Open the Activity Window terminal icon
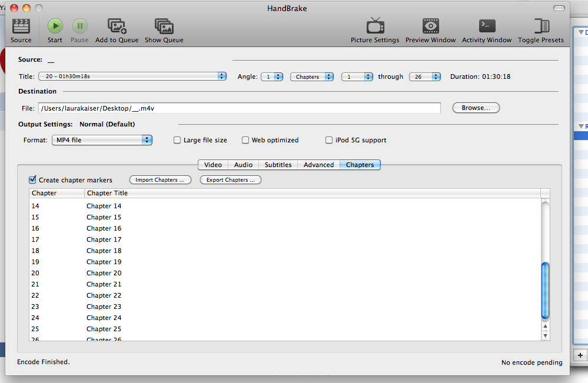Screen dimensions: 588x383 pyautogui.click(x=487, y=26)
